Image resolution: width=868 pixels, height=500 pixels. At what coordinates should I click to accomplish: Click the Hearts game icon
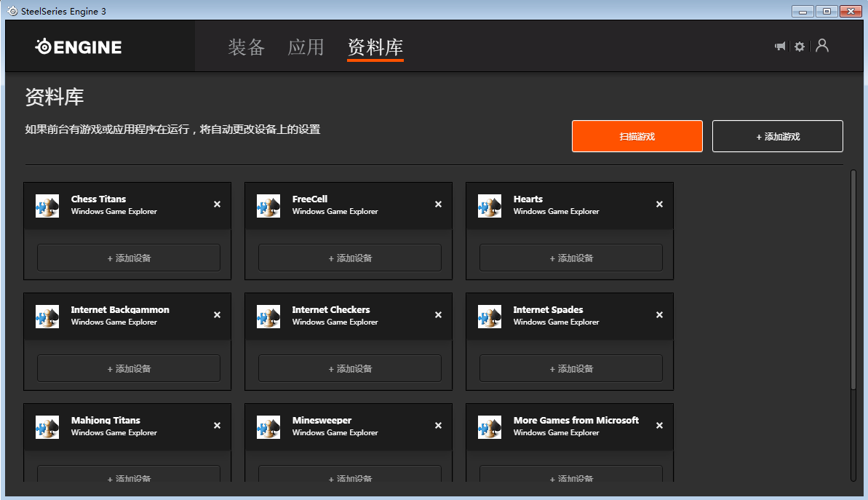tap(490, 206)
